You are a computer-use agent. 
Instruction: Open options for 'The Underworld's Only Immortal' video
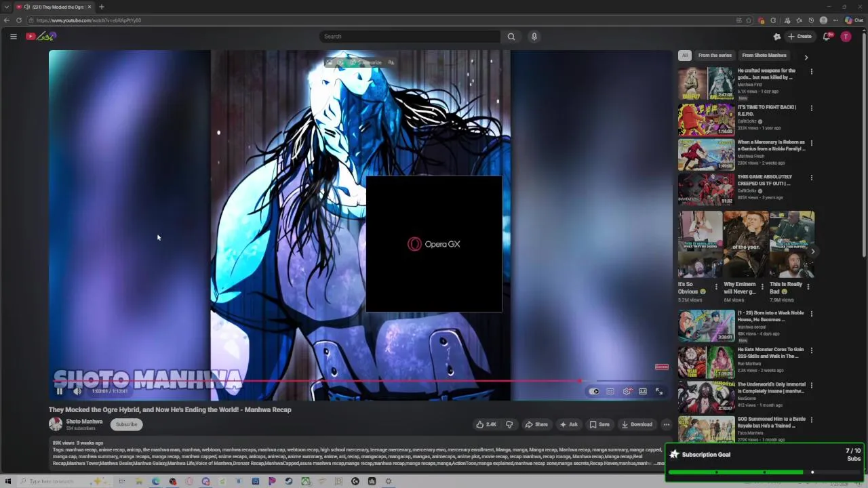pos(812,385)
